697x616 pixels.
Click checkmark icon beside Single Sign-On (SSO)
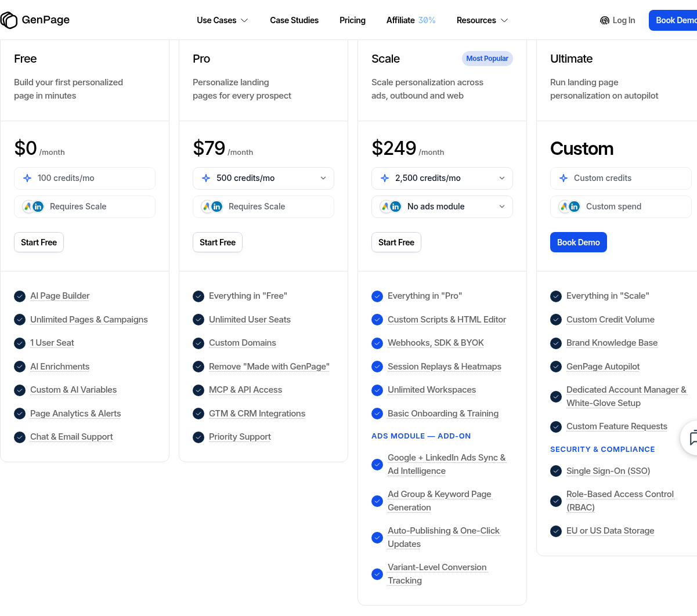click(x=556, y=471)
